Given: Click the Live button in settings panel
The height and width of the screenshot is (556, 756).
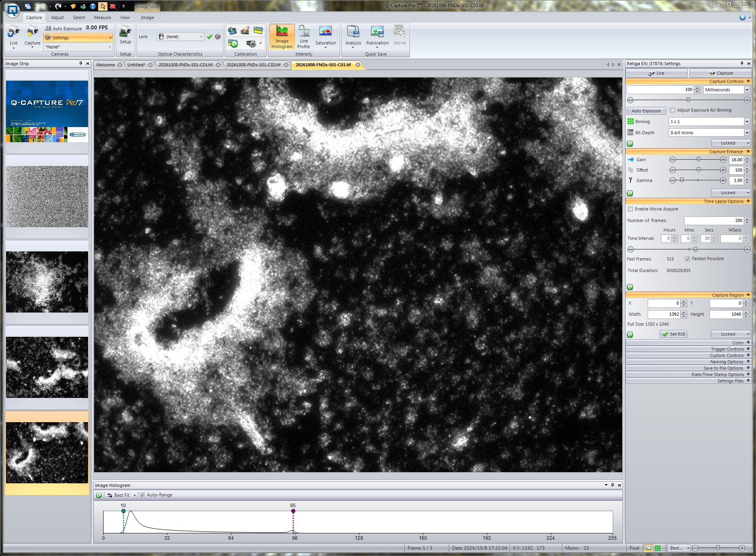Looking at the screenshot, I should 656,73.
